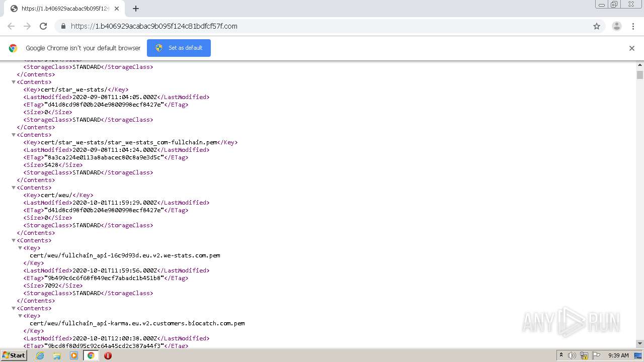Dismiss the default browser infobar
This screenshot has height=362, width=644.
[x=632, y=48]
